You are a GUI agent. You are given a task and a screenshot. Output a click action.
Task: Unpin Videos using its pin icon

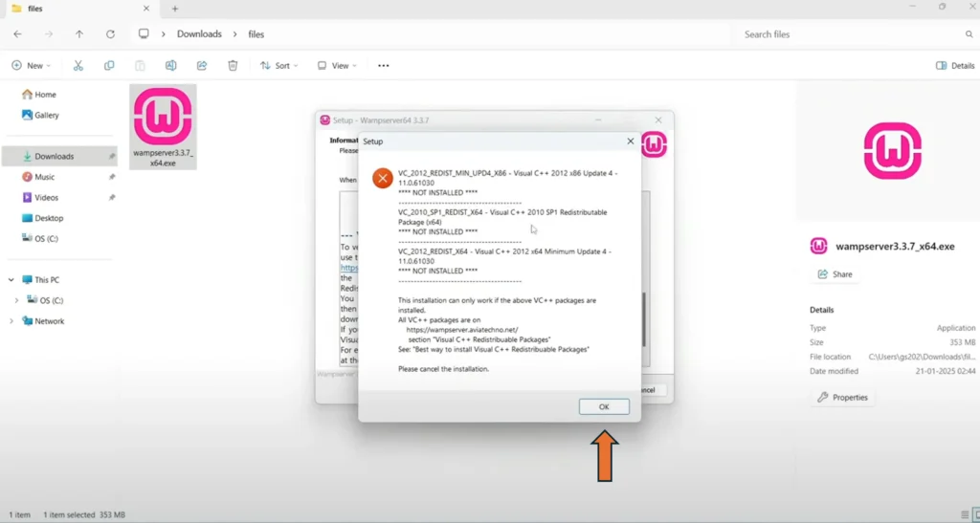click(112, 197)
